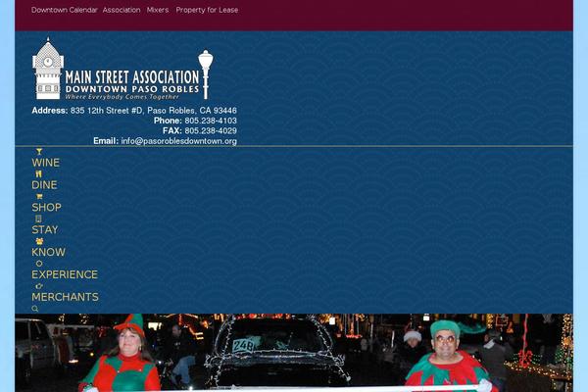Image resolution: width=588 pixels, height=392 pixels.
Task: Click the building icon above STAY
Action: [x=38, y=219]
